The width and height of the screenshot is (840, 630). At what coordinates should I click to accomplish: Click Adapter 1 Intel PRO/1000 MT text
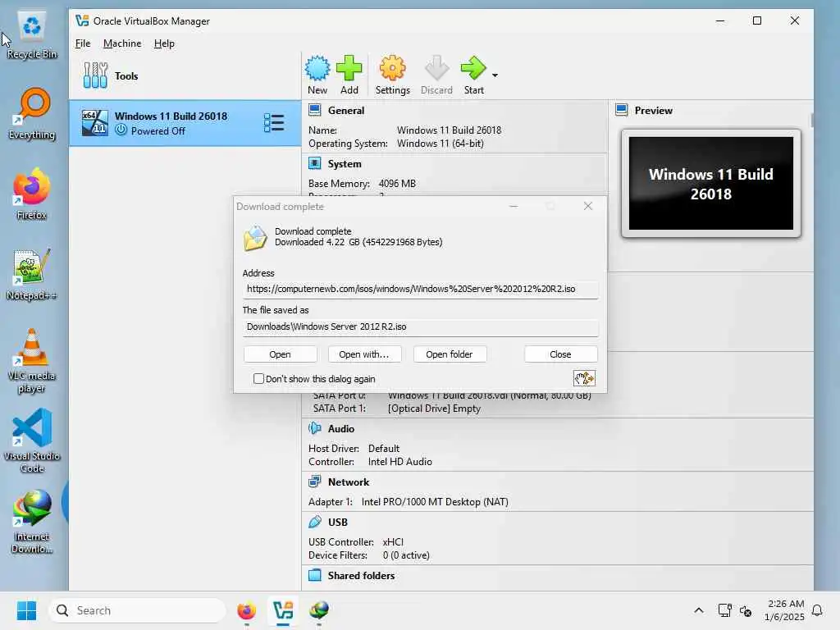point(409,502)
